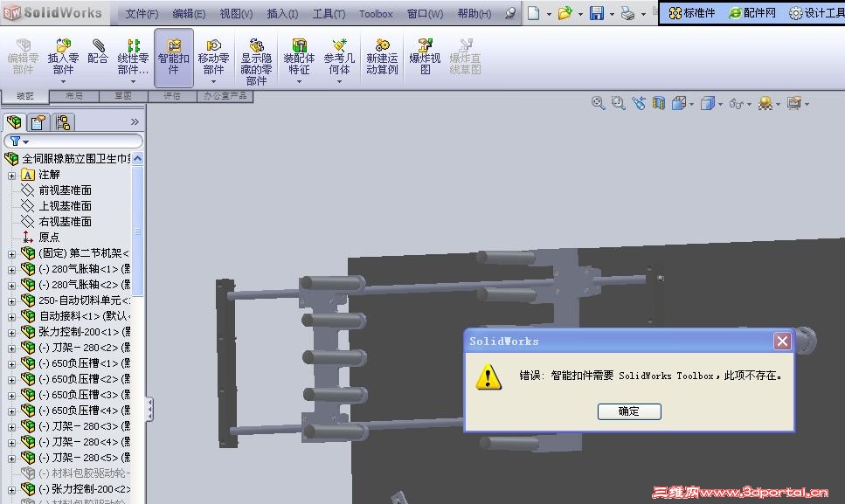Click the Section View icon
This screenshot has height=504, width=845.
coord(659,103)
